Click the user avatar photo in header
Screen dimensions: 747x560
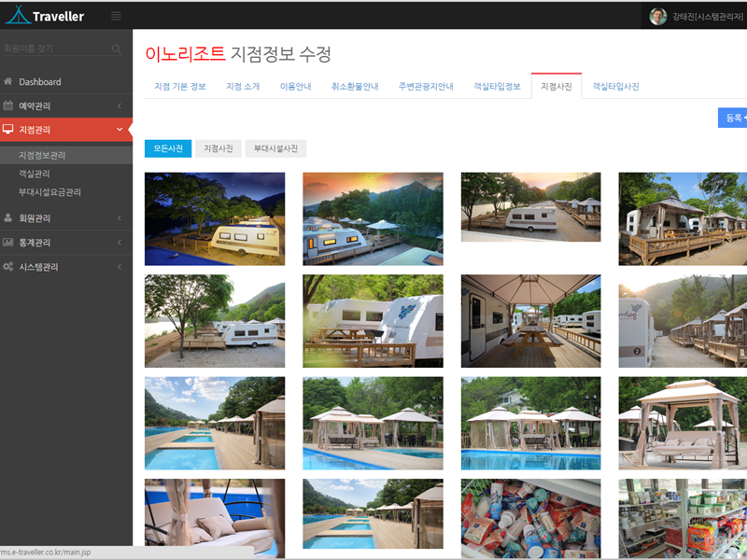pyautogui.click(x=658, y=16)
